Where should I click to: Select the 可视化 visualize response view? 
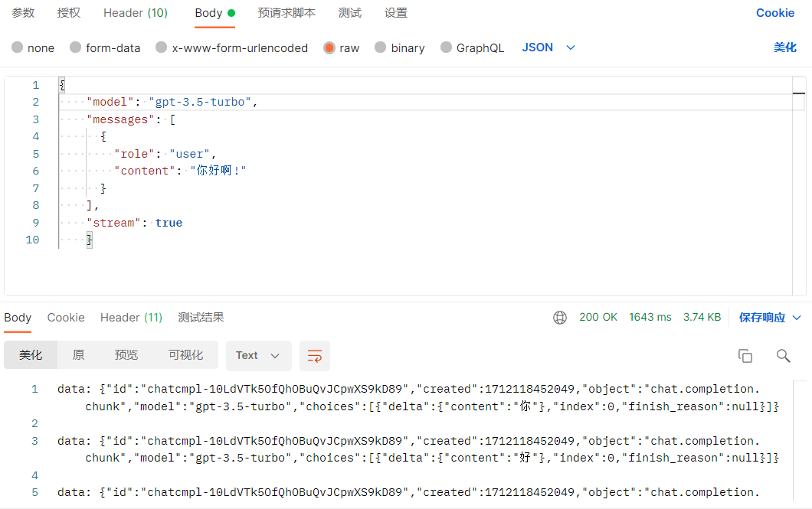tap(185, 355)
